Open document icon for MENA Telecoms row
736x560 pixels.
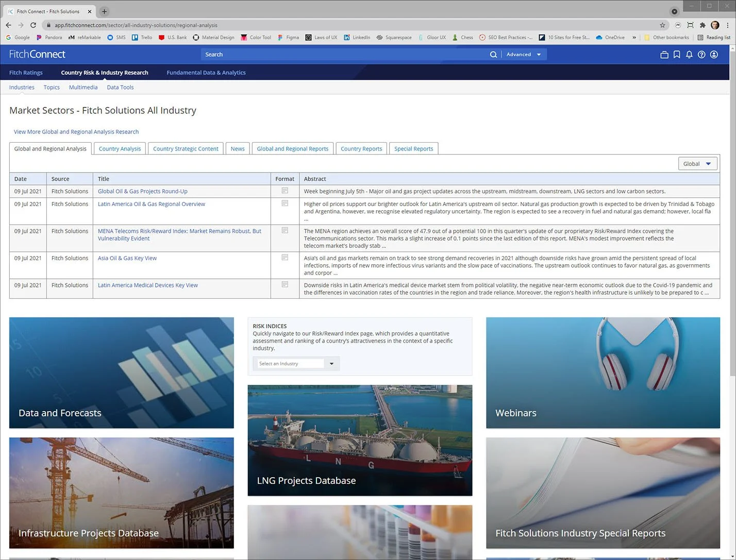tap(285, 230)
